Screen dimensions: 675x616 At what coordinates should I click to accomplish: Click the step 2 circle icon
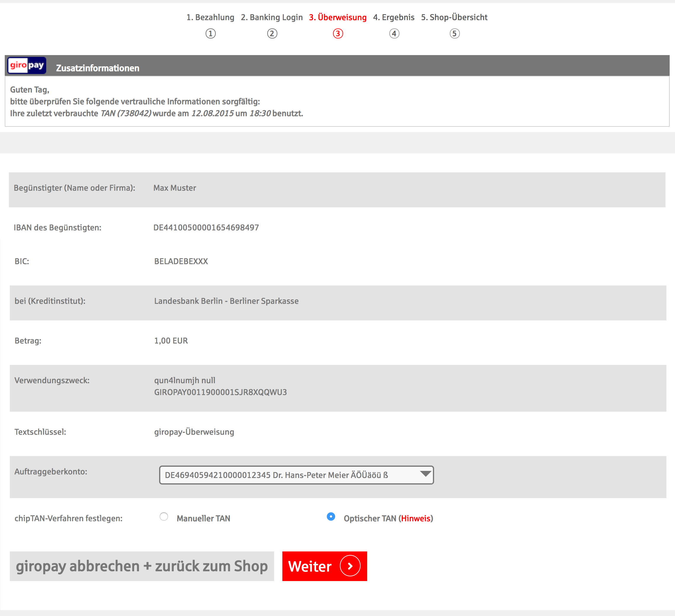click(x=272, y=33)
